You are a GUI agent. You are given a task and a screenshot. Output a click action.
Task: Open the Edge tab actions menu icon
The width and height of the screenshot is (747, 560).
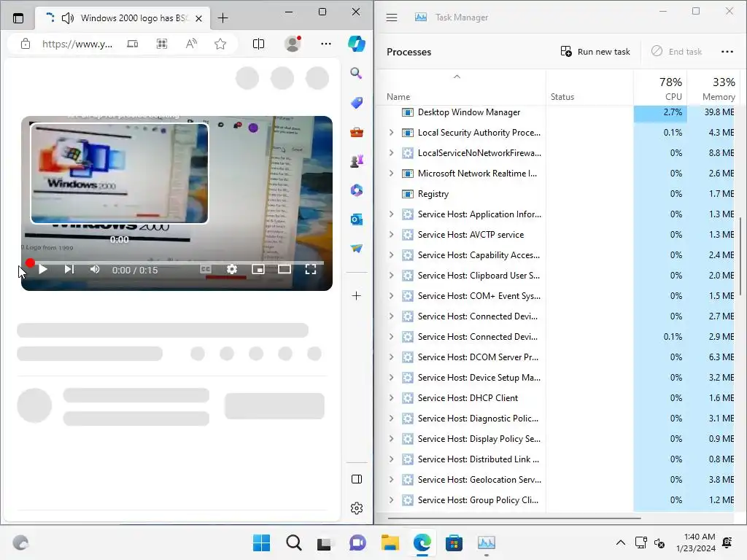coord(18,18)
